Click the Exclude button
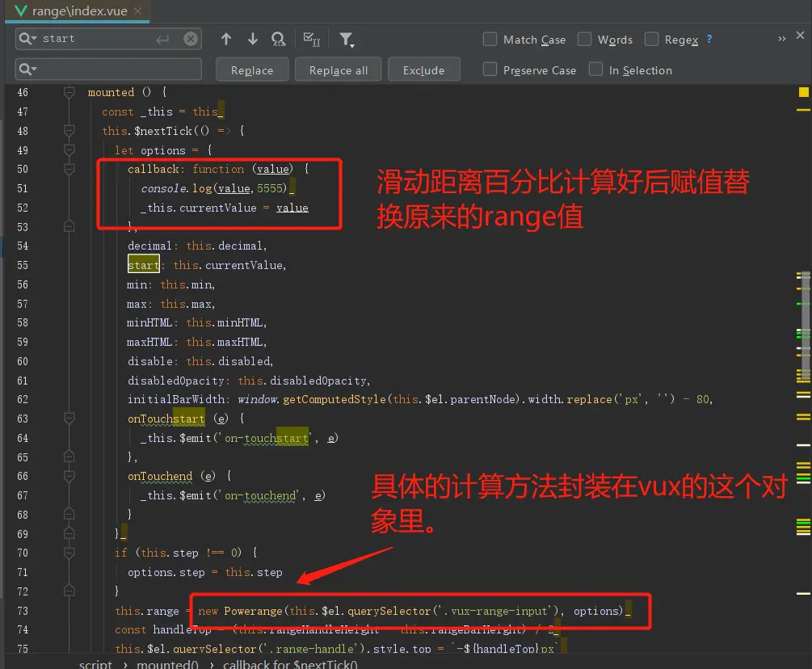This screenshot has width=812, height=669. tap(423, 70)
